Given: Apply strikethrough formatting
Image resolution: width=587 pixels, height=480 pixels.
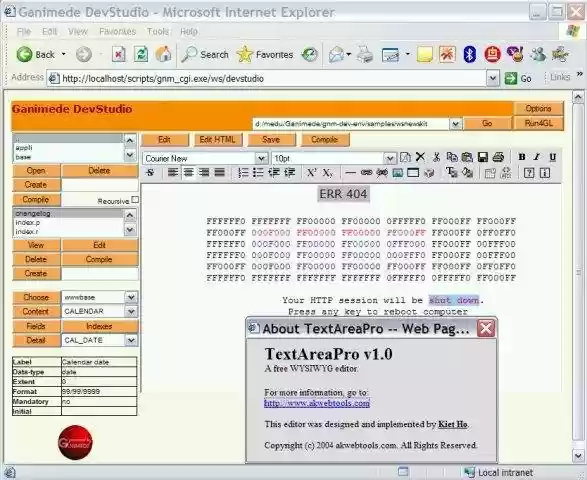Looking at the screenshot, I should pos(150,173).
